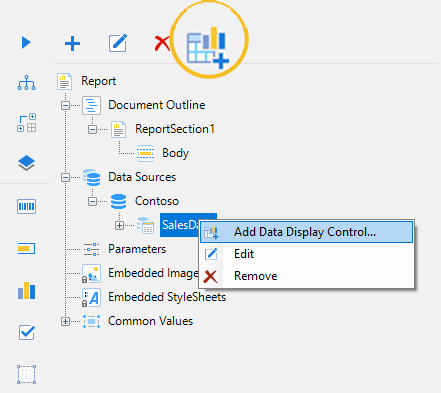Select the highlighted SalesData dataset label
441x393 pixels.
tap(180, 225)
